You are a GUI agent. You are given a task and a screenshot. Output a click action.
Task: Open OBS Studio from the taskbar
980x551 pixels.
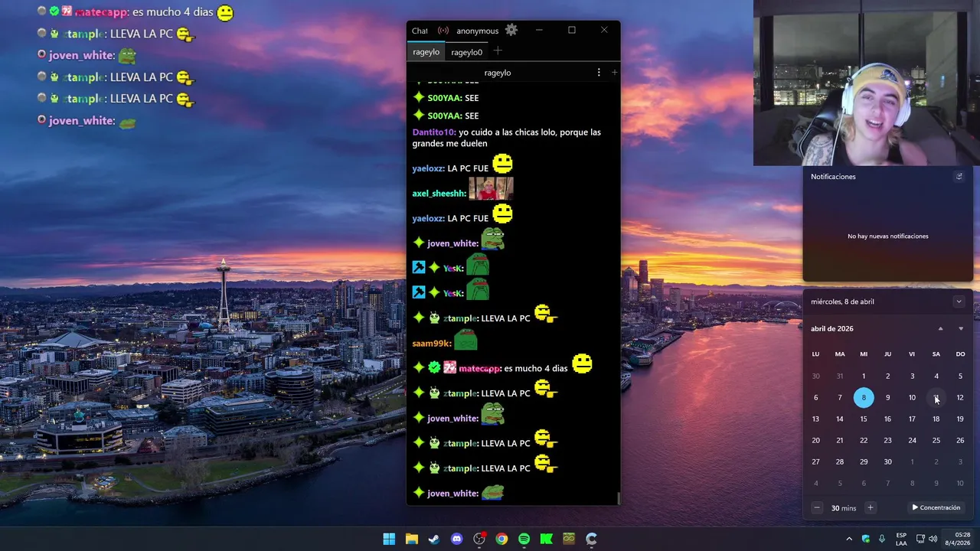(479, 539)
